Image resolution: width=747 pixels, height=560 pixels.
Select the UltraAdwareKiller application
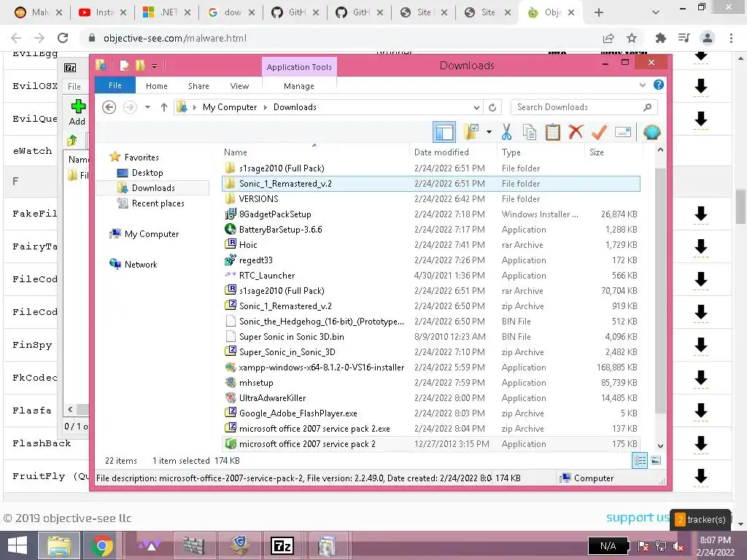[x=430, y=397]
